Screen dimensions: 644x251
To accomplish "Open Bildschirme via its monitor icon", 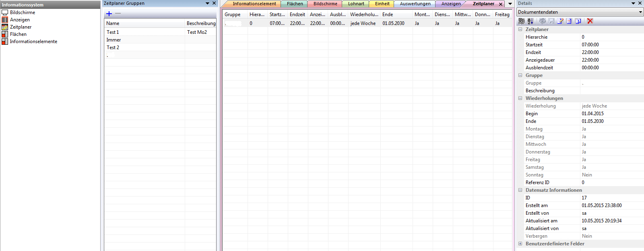I will click(5, 12).
